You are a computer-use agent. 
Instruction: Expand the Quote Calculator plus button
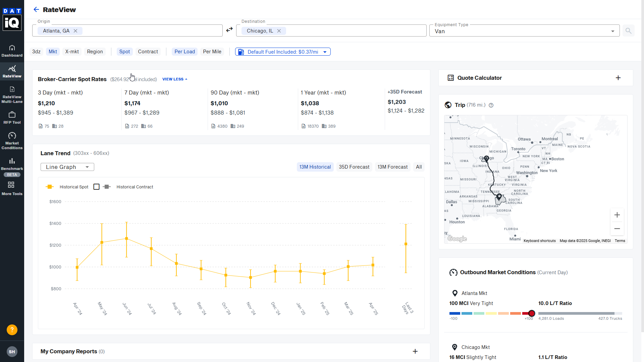pos(618,78)
